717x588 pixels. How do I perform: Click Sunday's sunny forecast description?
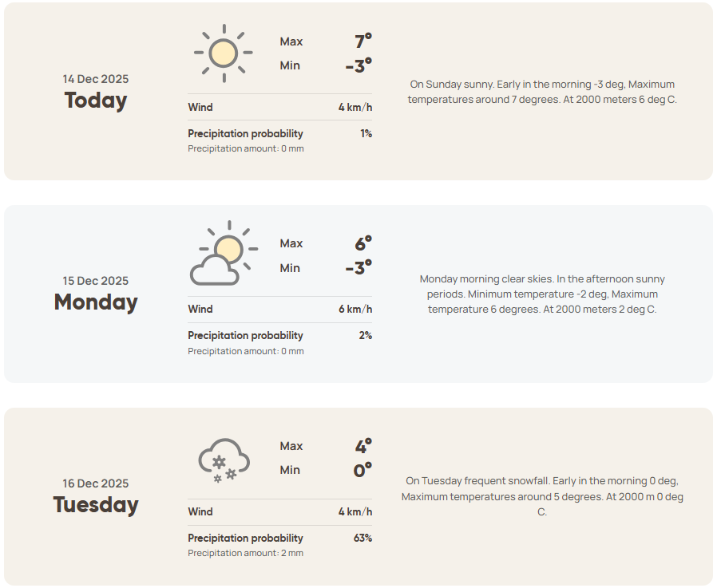tap(542, 92)
